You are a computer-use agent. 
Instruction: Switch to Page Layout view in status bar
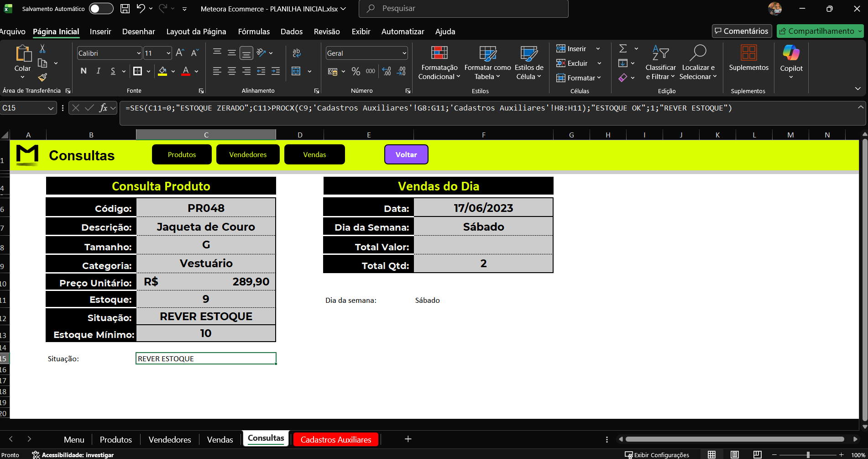click(735, 454)
